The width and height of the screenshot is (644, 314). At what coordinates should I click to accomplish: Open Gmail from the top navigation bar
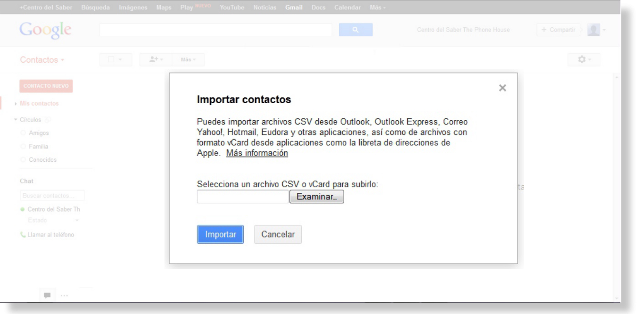point(293,8)
